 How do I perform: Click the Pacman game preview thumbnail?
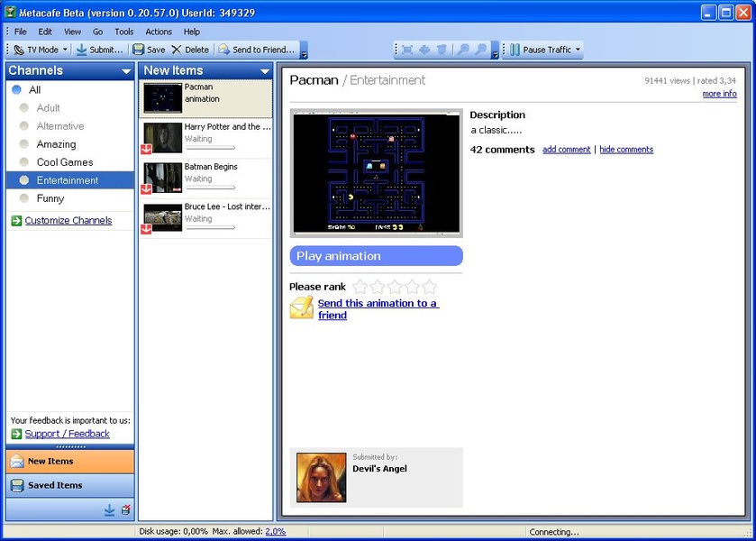click(376, 173)
